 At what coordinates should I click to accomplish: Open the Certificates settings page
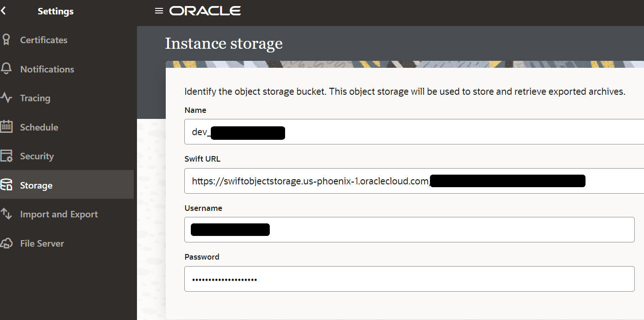click(44, 40)
